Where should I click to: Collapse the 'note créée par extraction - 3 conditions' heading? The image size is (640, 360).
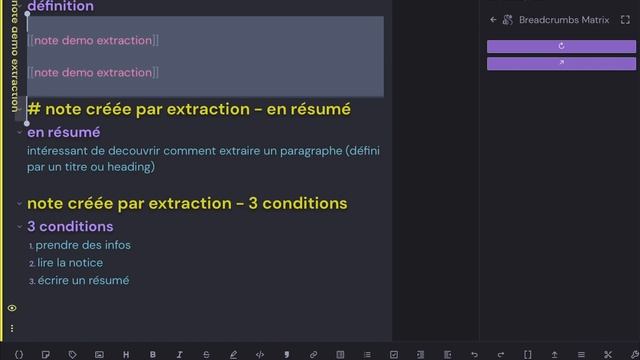[19, 203]
